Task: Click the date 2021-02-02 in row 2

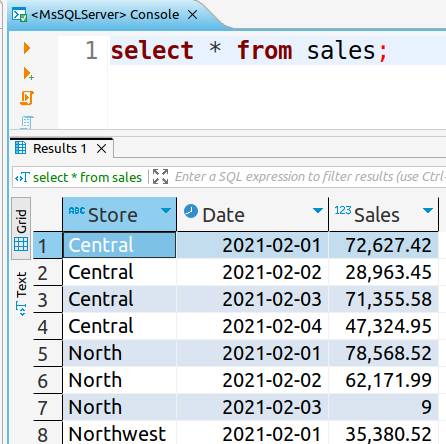Action: 252,272
